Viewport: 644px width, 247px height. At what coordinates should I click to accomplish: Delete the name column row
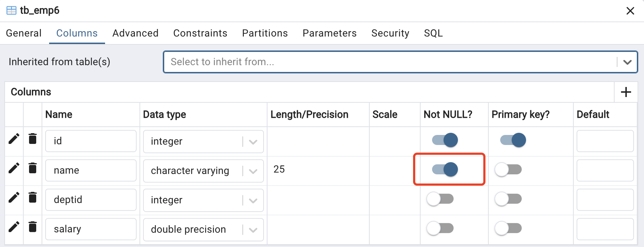[x=33, y=168]
